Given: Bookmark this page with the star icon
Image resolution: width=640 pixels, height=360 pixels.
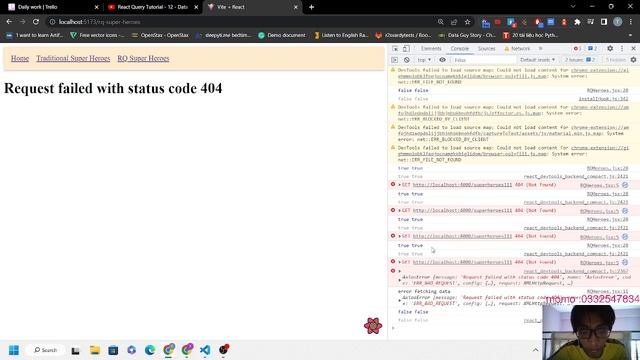Looking at the screenshot, I should click(467, 22).
